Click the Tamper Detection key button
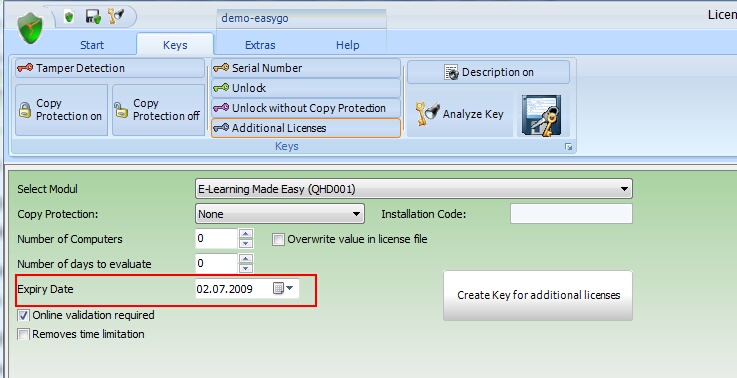Viewport: 737px width, 378px height. (x=110, y=68)
